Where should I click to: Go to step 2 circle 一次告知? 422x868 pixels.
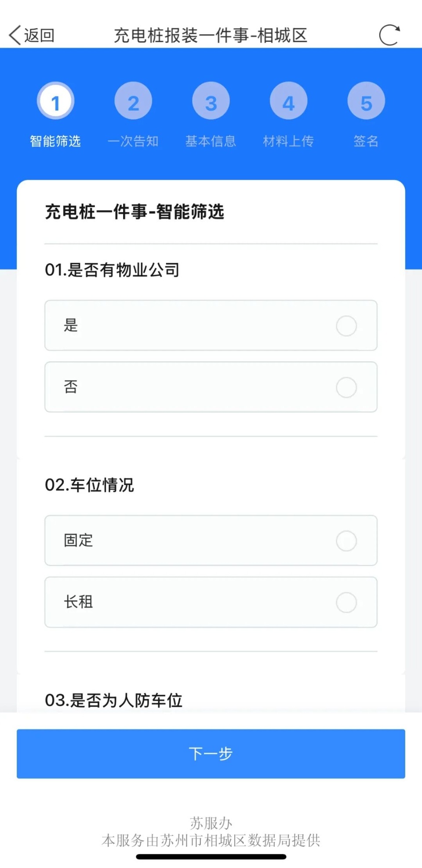pyautogui.click(x=133, y=101)
